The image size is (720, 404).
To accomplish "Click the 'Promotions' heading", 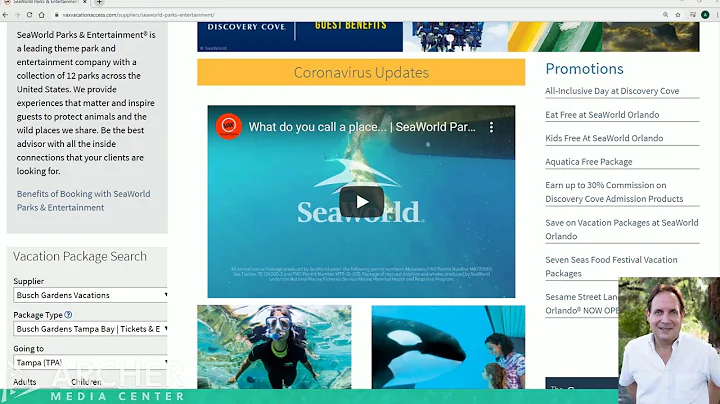I will tap(584, 69).
